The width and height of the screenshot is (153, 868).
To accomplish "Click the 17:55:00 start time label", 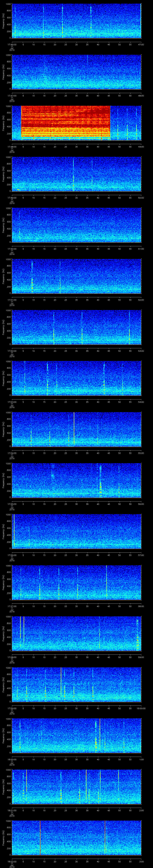I will pyautogui.click(x=12, y=504).
